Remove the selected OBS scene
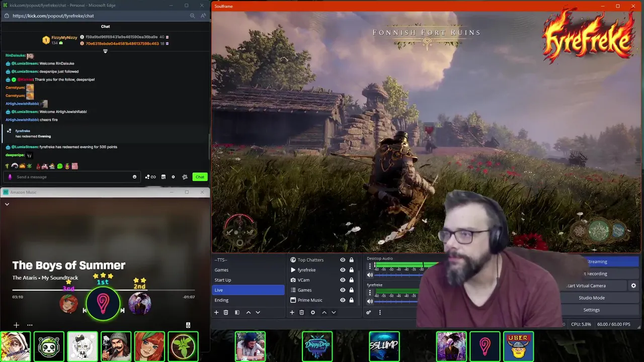The height and width of the screenshot is (362, 644). (226, 312)
